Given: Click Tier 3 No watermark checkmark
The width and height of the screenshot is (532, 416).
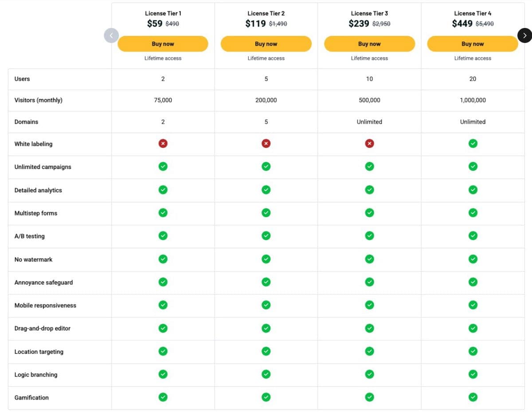Looking at the screenshot, I should (x=369, y=259).
